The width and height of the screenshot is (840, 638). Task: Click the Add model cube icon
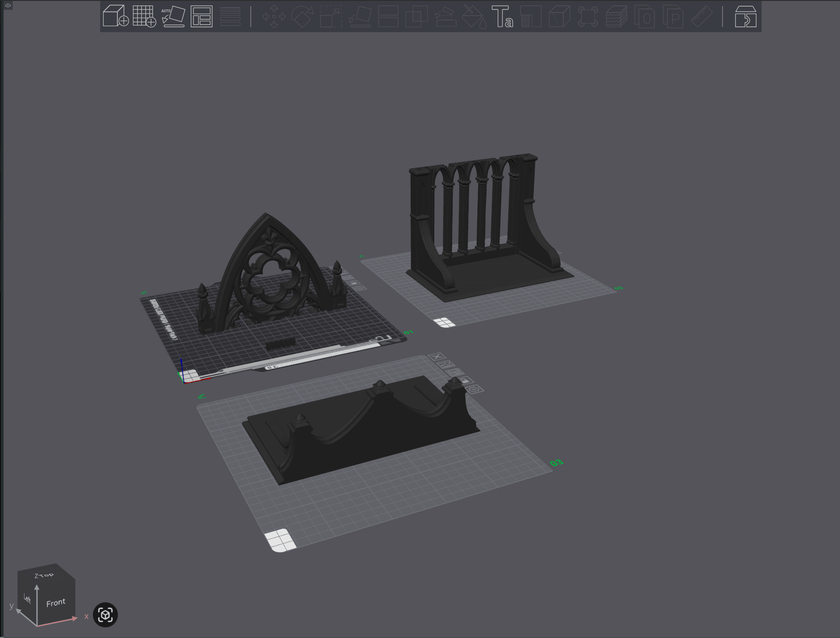[x=116, y=17]
